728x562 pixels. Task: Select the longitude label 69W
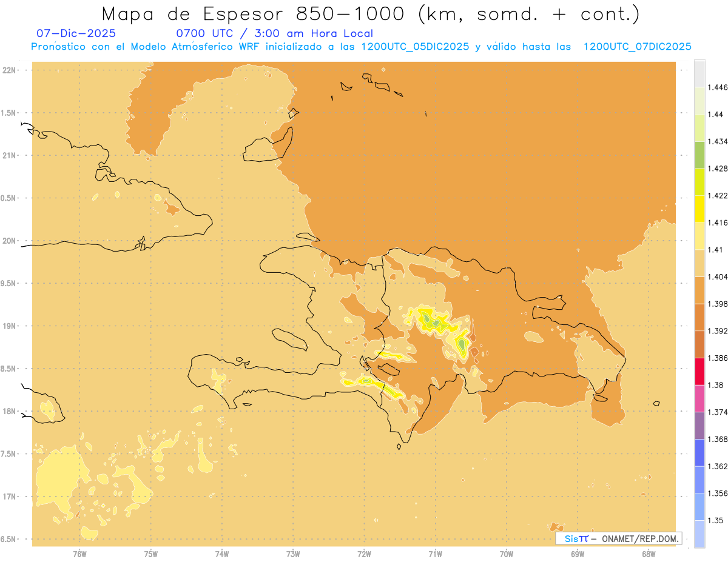(578, 554)
